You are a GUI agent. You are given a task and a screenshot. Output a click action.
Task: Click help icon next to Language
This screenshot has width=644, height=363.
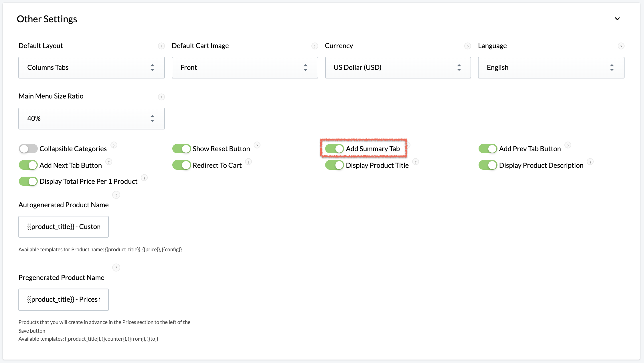click(x=621, y=46)
